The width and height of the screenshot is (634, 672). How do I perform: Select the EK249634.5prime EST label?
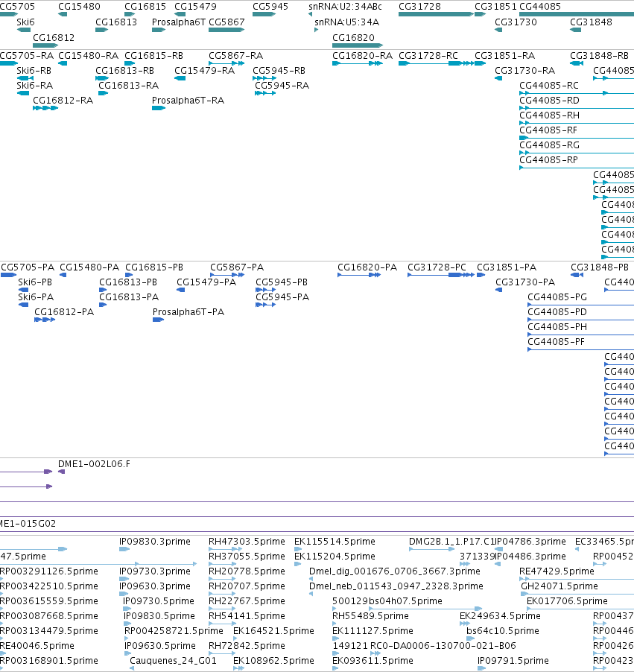(x=500, y=616)
